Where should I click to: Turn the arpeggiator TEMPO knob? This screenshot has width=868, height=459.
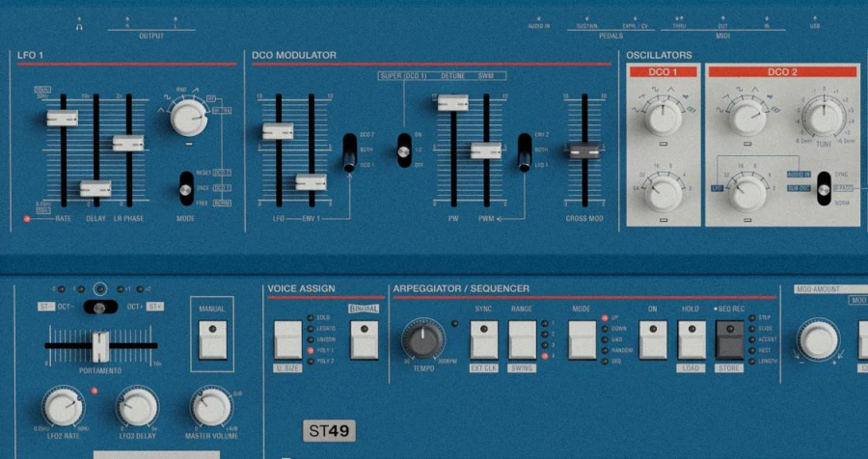pos(423,339)
